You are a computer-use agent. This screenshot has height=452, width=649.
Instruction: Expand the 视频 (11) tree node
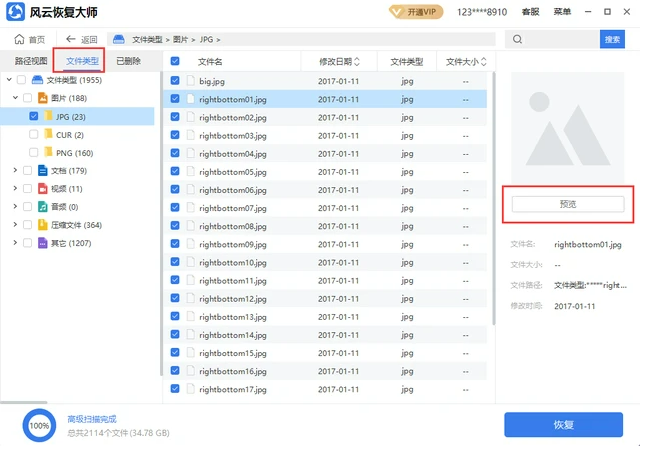pyautogui.click(x=15, y=189)
